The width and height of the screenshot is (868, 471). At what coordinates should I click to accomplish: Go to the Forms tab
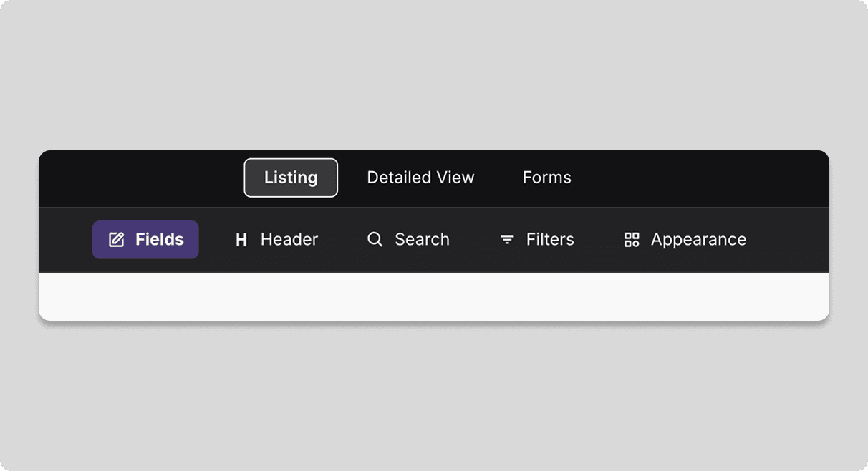[x=546, y=178]
